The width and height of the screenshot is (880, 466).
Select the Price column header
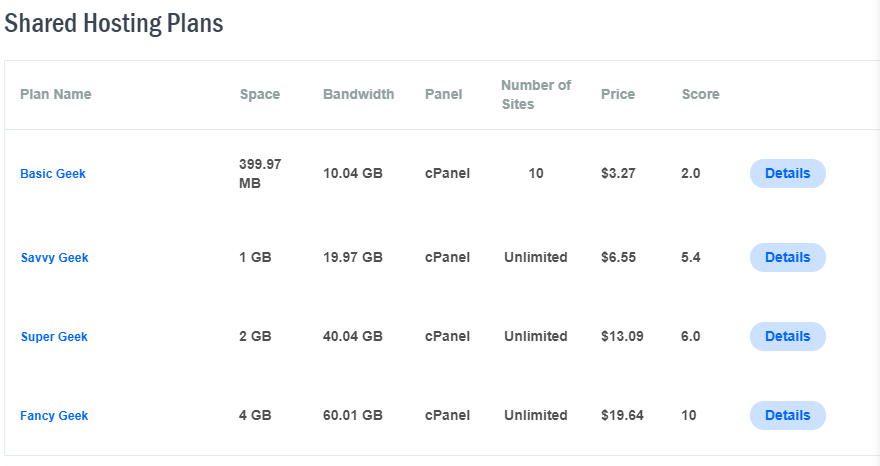coord(618,95)
